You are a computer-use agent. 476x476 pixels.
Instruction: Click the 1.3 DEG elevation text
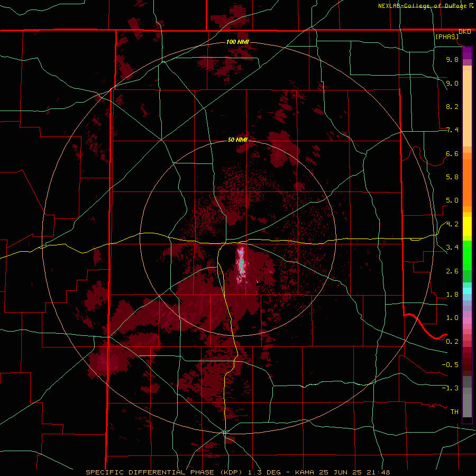tap(264, 472)
